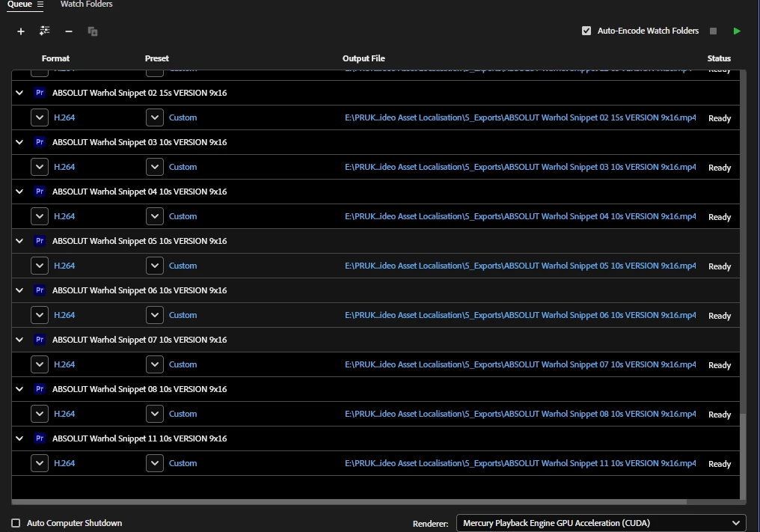Collapse ABSOLUT Warhol Snippet 05 10s row
Screen dimensions: 760x532
19,241
